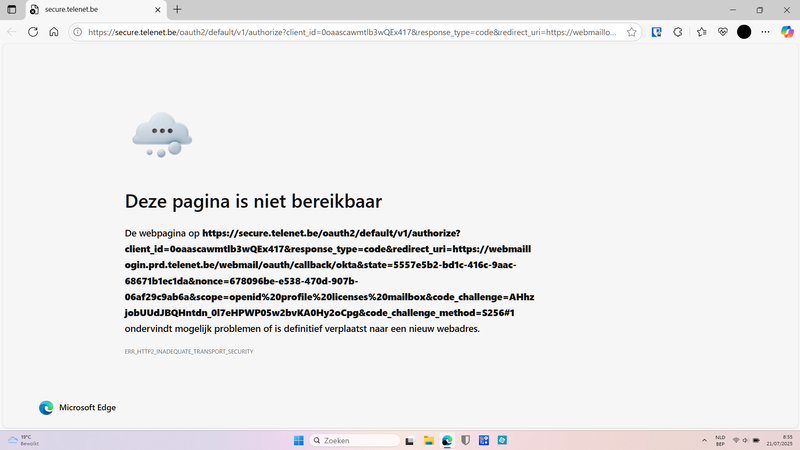This screenshot has width=800, height=450.
Task: Go to the home page
Action: pyautogui.click(x=54, y=32)
